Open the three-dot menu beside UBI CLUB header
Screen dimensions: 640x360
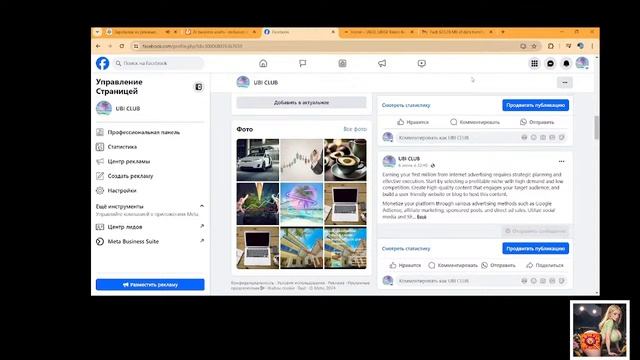(565, 82)
